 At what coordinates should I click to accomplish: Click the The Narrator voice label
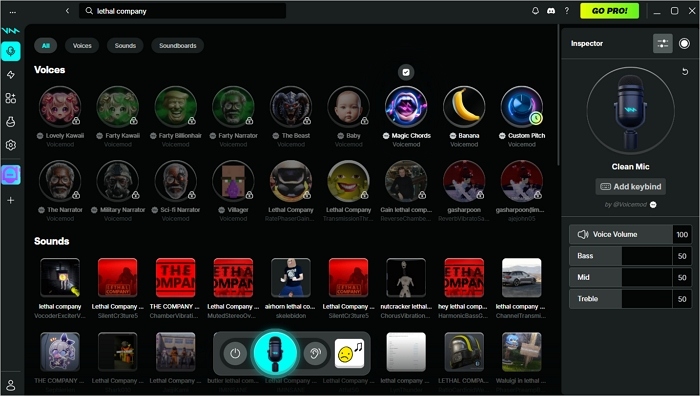pos(65,209)
